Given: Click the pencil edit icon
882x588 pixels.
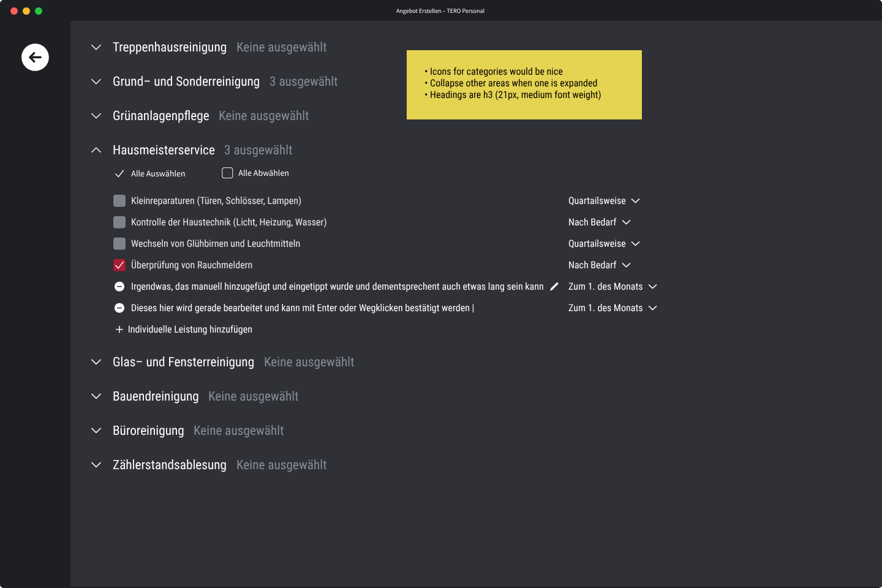Looking at the screenshot, I should coord(554,287).
